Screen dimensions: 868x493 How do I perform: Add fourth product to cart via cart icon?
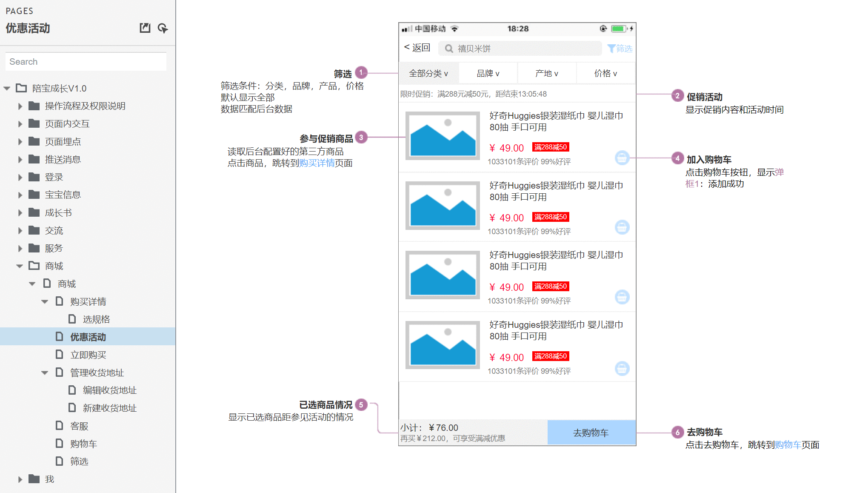(x=622, y=368)
